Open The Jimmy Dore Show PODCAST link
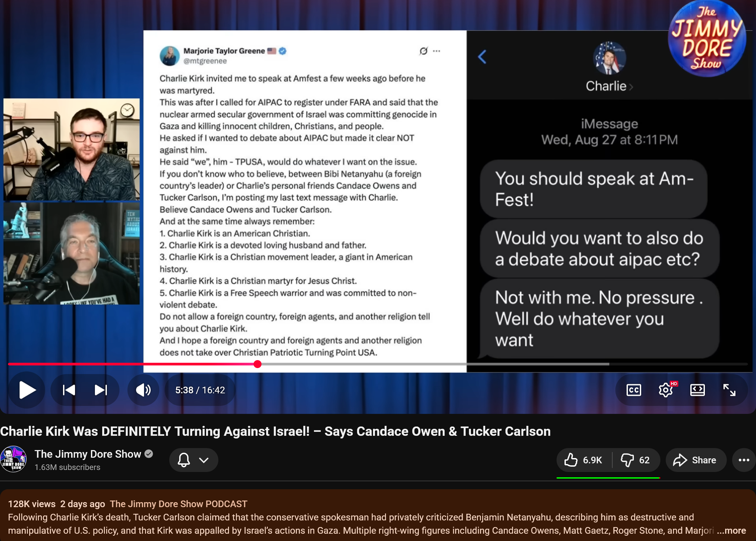The width and height of the screenshot is (756, 541). tap(179, 504)
